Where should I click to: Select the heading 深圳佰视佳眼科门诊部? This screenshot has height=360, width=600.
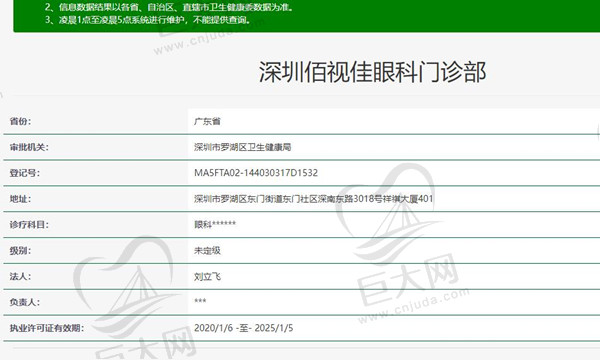click(x=372, y=72)
